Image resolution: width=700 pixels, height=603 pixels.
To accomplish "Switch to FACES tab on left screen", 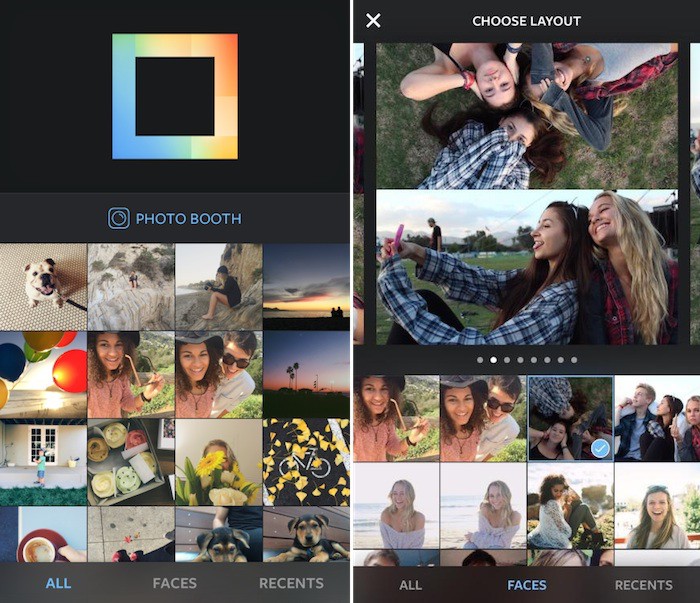I will pyautogui.click(x=175, y=583).
